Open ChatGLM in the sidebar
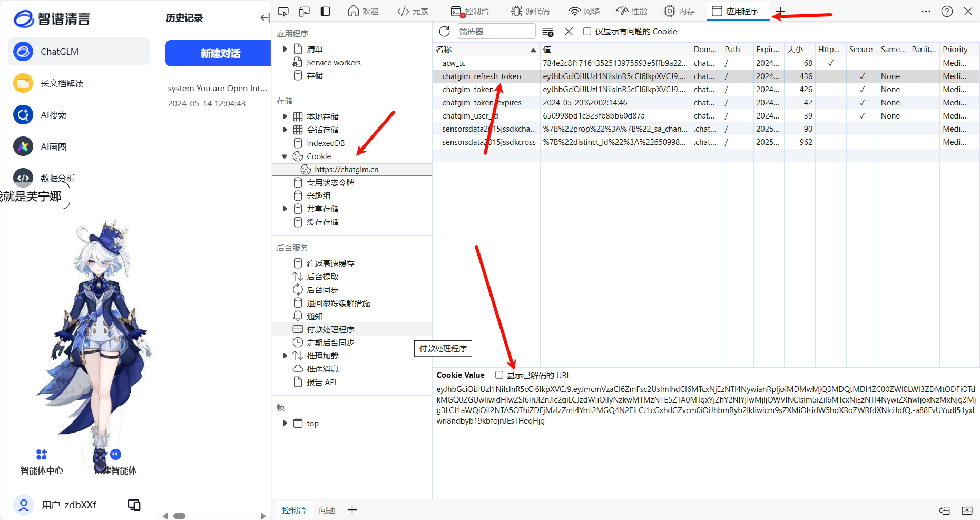The height and width of the screenshot is (520, 980). 79,52
